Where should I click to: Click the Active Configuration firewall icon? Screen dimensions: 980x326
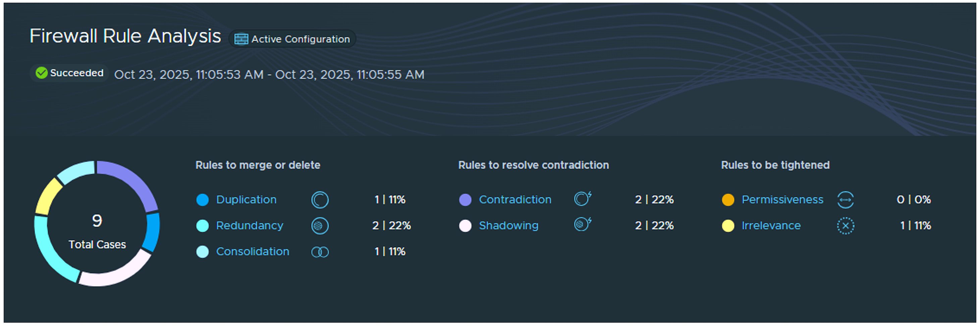point(241,39)
